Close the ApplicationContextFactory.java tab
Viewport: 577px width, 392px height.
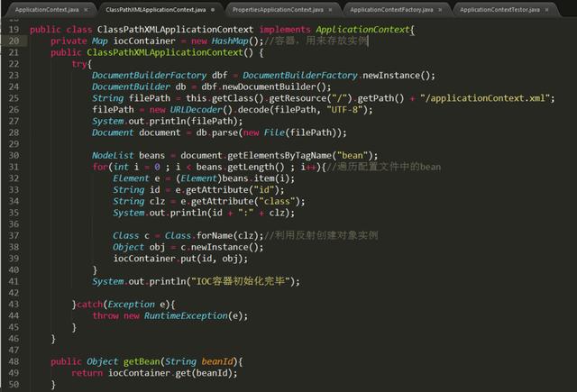point(440,10)
